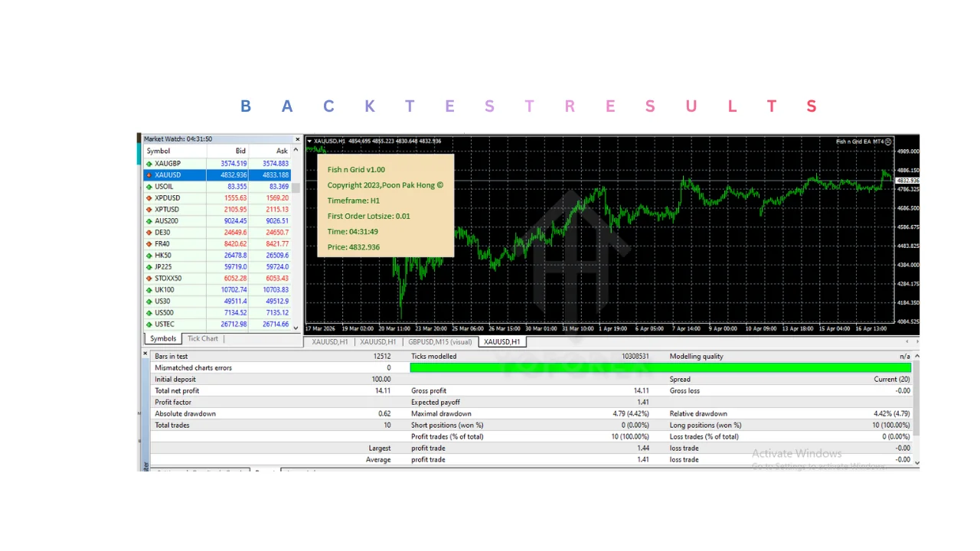Select the Symbols tab in Market Watch
This screenshot has width=980, height=551.
point(163,339)
